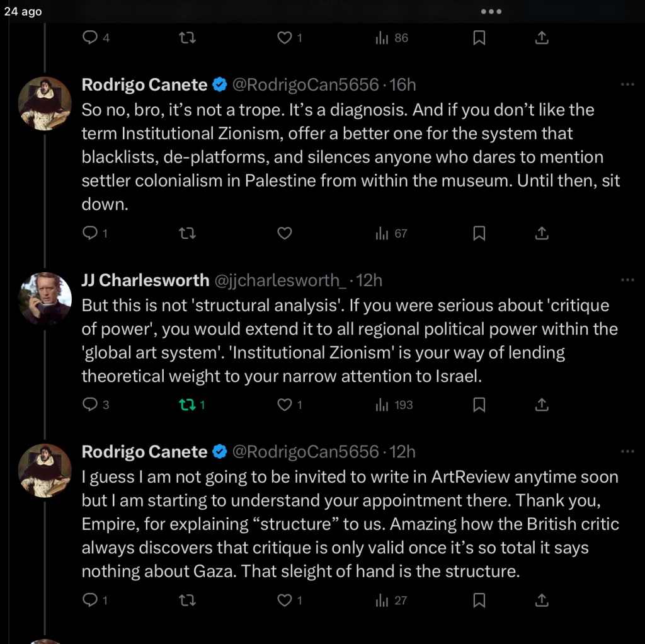Image resolution: width=645 pixels, height=644 pixels.
Task: Like the tweet ending 'sit down'
Action: point(285,234)
